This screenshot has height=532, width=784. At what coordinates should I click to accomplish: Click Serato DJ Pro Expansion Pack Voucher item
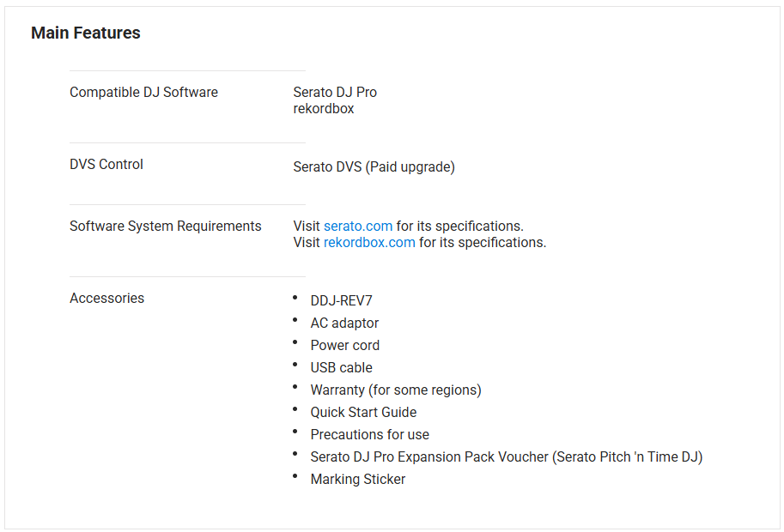[507, 457]
